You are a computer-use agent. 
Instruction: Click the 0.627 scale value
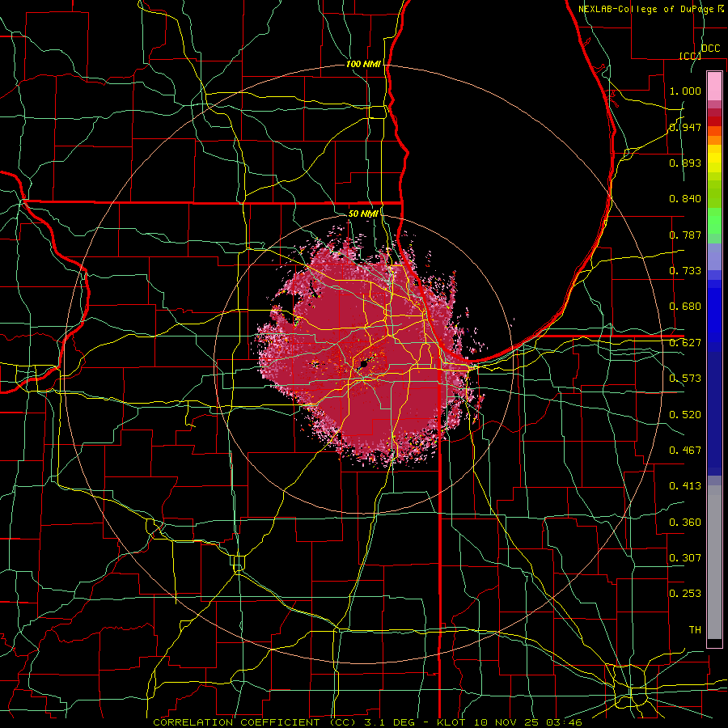[x=685, y=343]
